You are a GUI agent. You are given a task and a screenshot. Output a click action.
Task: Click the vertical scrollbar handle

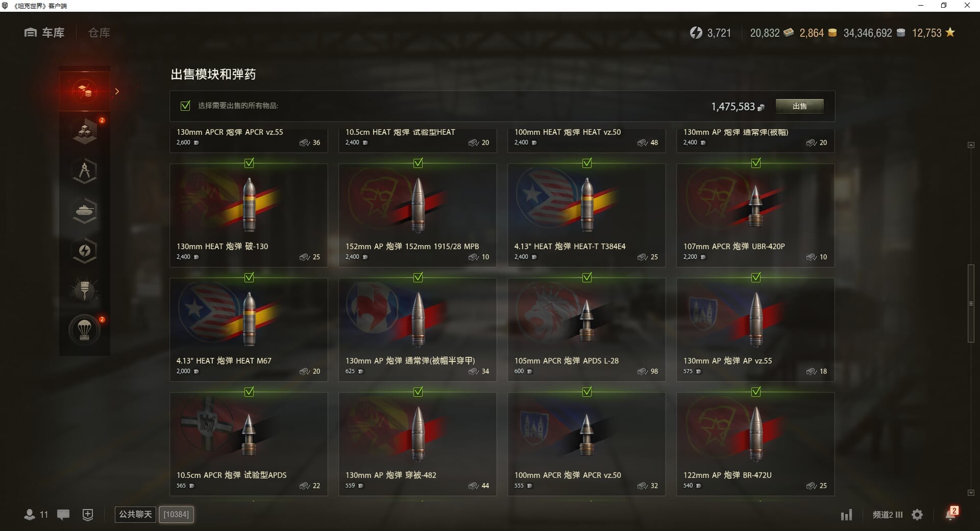tap(971, 303)
